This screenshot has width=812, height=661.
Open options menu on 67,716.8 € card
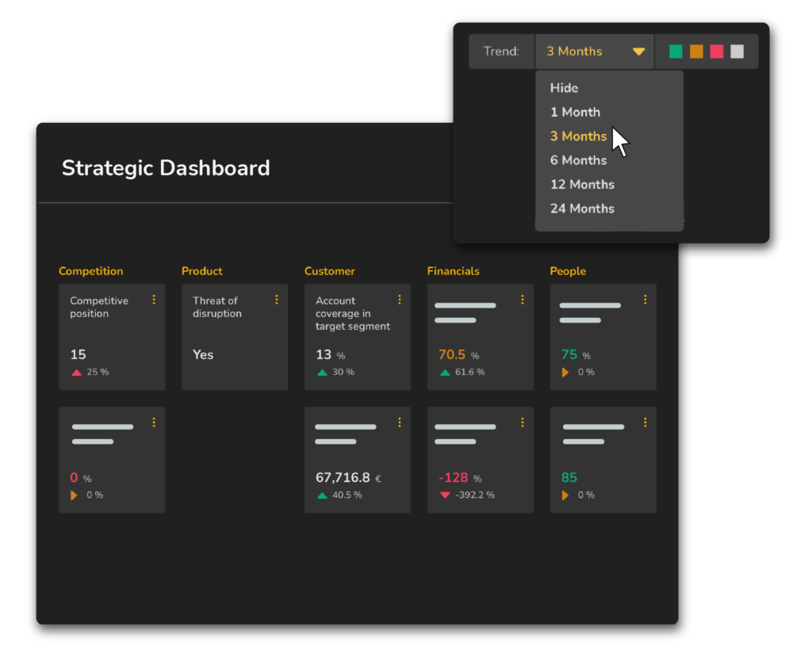(400, 422)
